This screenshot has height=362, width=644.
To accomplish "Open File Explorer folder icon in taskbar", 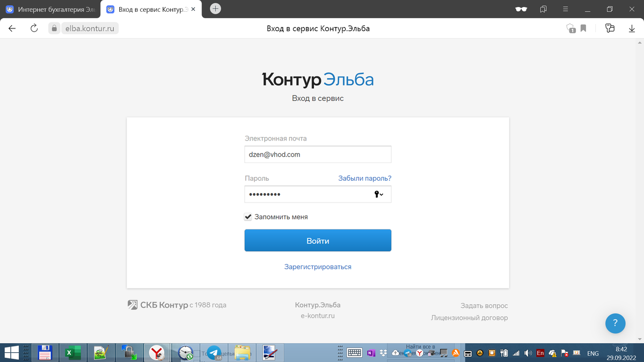I will 243,352.
